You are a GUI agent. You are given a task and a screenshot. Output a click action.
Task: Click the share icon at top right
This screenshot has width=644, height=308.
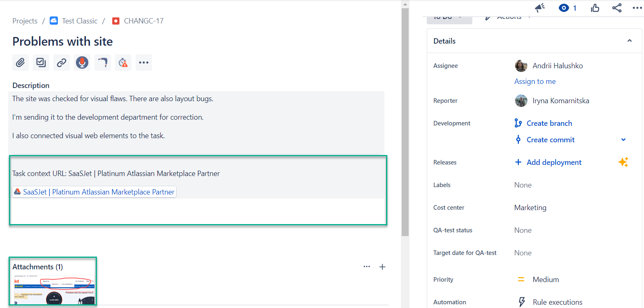(x=616, y=8)
